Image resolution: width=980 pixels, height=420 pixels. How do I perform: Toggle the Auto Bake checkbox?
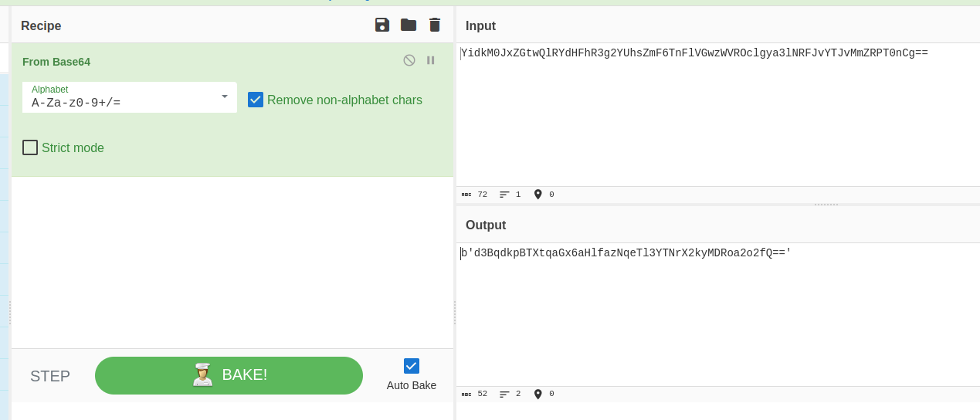[x=412, y=366]
